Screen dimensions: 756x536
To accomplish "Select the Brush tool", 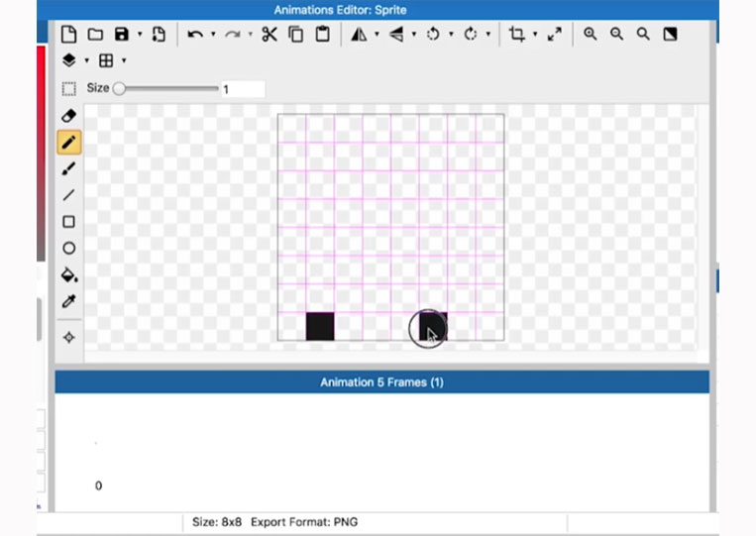I will coord(69,168).
